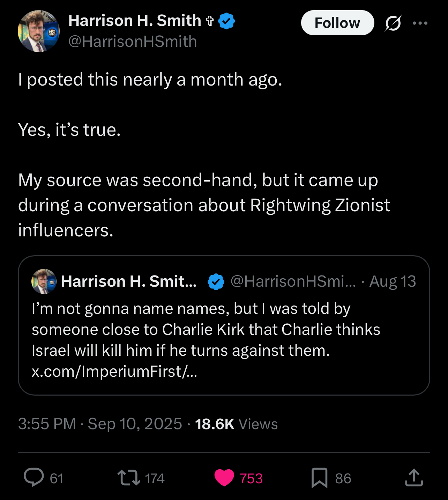The width and height of the screenshot is (448, 500).
Task: Click verified badge in quoted post
Action: [x=216, y=281]
